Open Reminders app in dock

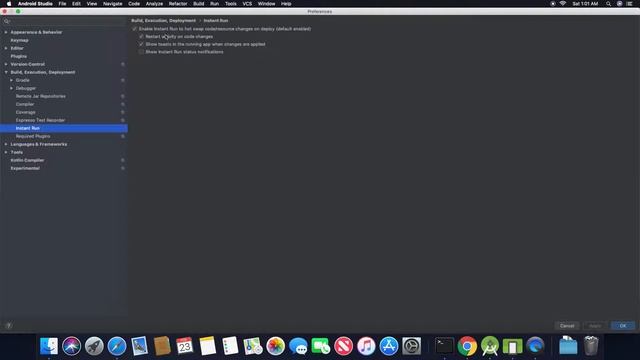[230, 346]
